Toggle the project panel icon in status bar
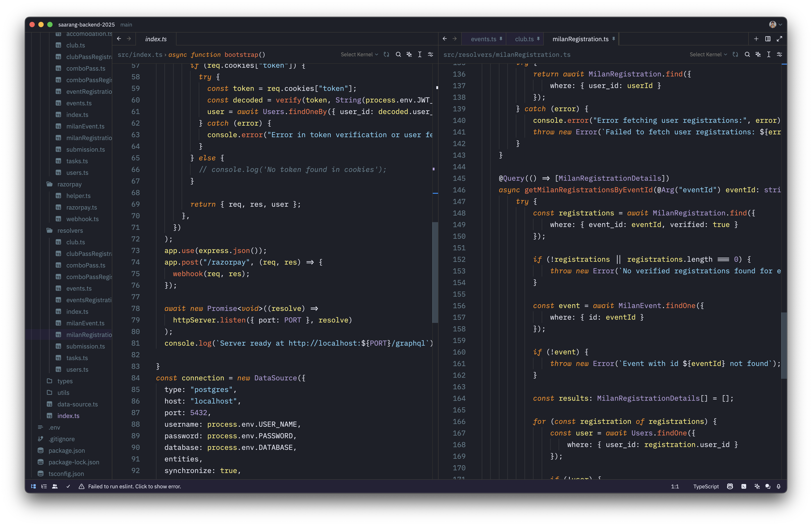The width and height of the screenshot is (812, 526). click(x=33, y=486)
